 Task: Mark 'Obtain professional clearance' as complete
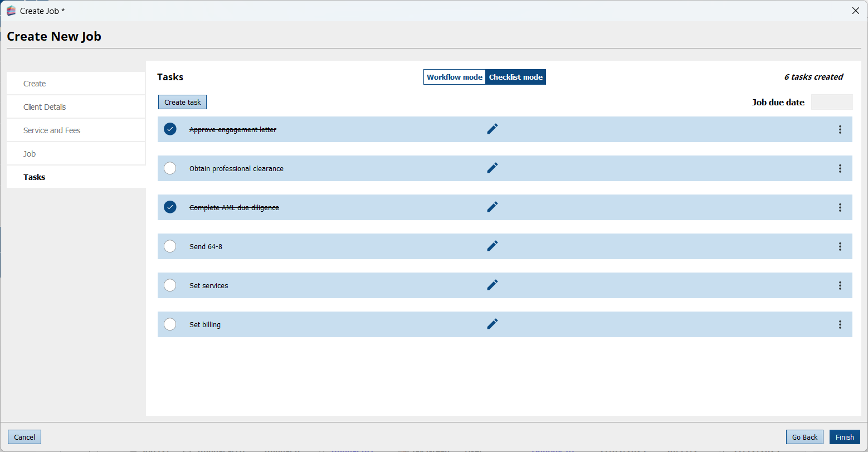pos(170,168)
